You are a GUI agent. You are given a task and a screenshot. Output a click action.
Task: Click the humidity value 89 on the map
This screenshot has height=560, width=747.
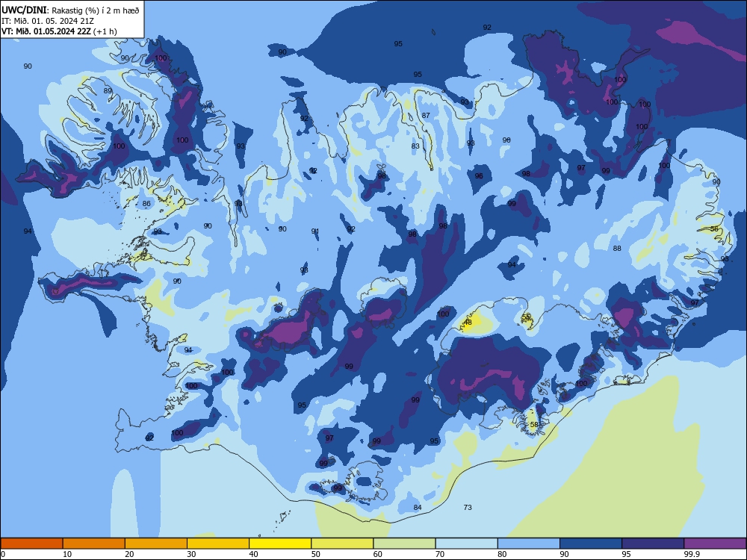[x=108, y=91]
